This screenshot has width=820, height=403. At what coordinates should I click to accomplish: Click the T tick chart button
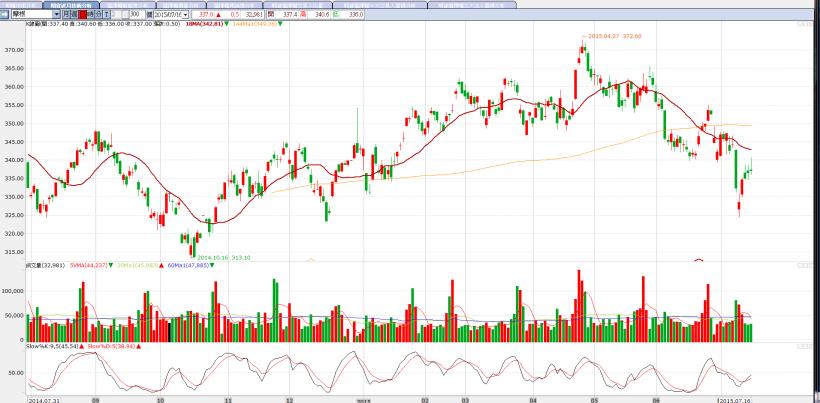point(107,15)
